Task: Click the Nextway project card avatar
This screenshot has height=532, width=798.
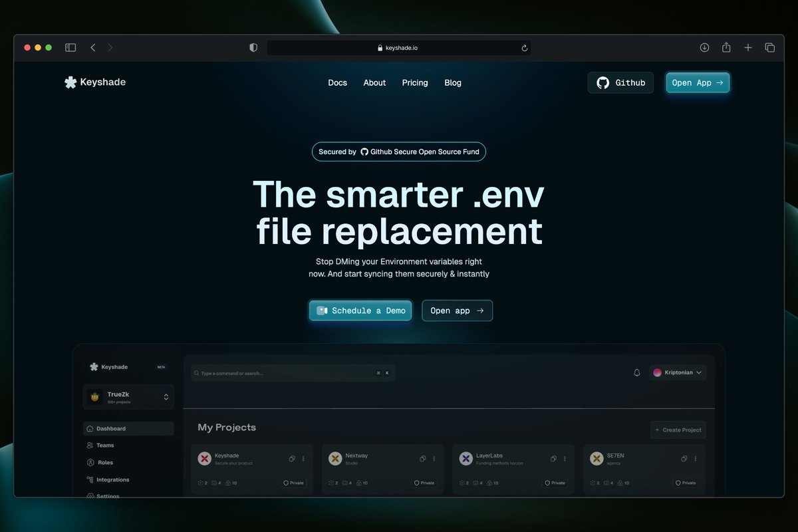Action: pos(336,459)
